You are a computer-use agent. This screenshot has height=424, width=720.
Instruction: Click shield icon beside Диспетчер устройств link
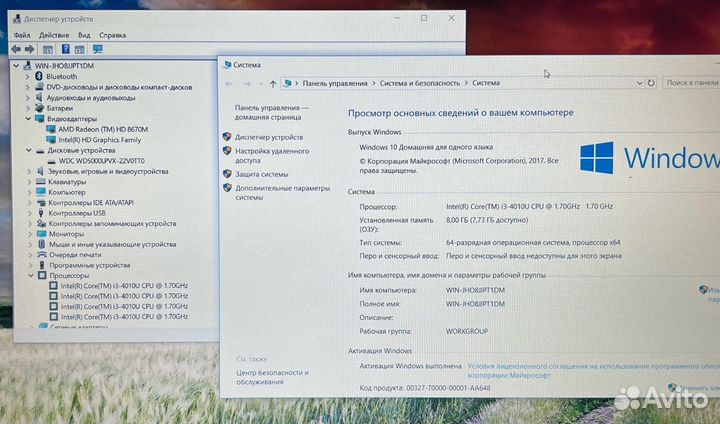coord(226,136)
